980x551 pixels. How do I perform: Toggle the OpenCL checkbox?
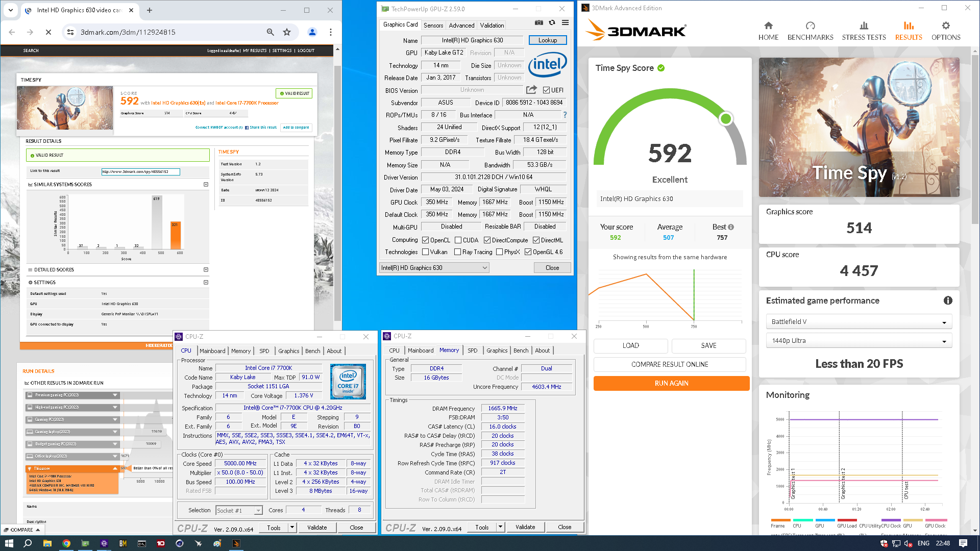tap(425, 240)
